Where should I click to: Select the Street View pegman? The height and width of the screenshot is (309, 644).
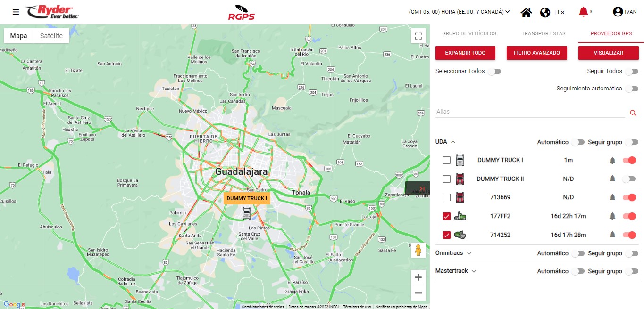click(x=418, y=250)
